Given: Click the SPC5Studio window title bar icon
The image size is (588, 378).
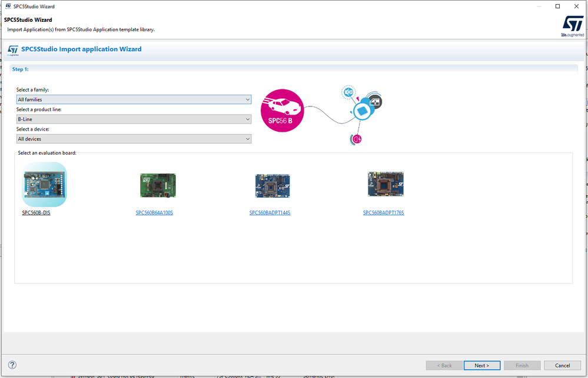Looking at the screenshot, I should pos(8,6).
